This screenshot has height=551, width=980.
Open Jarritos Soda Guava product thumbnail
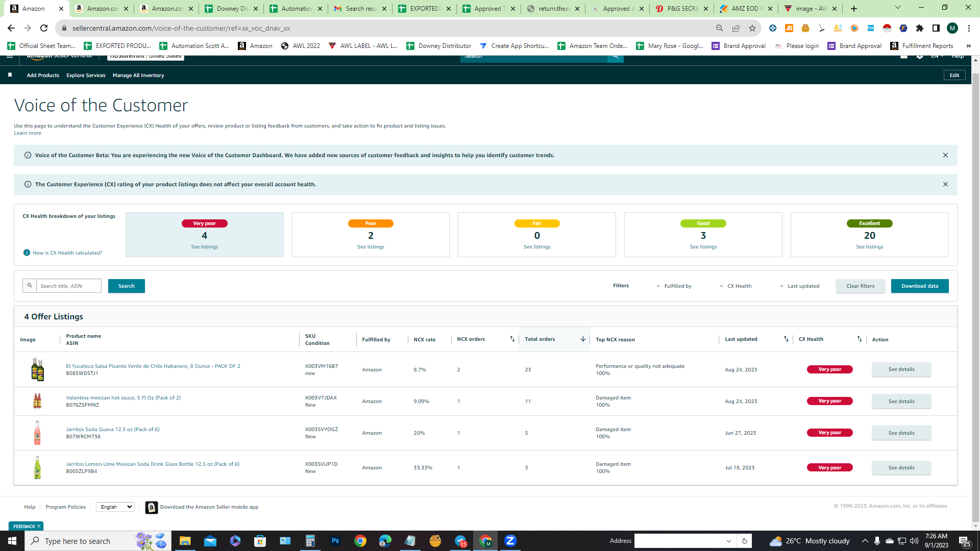coord(37,433)
